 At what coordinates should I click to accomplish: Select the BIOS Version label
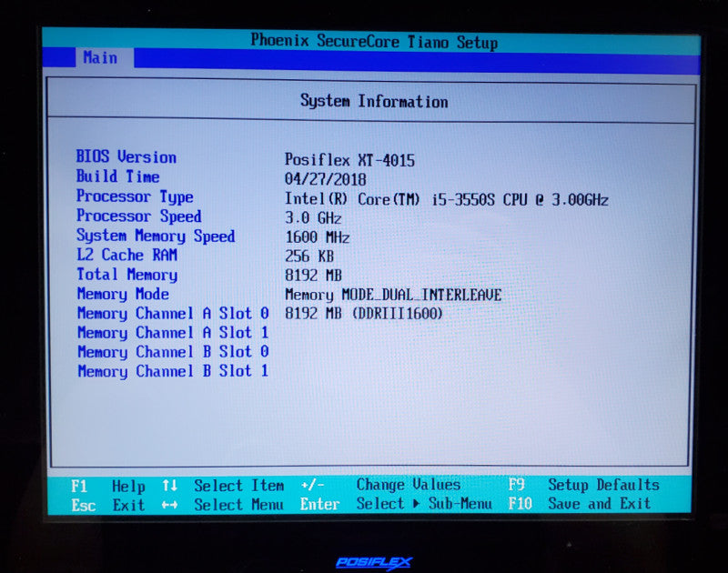[x=126, y=156]
